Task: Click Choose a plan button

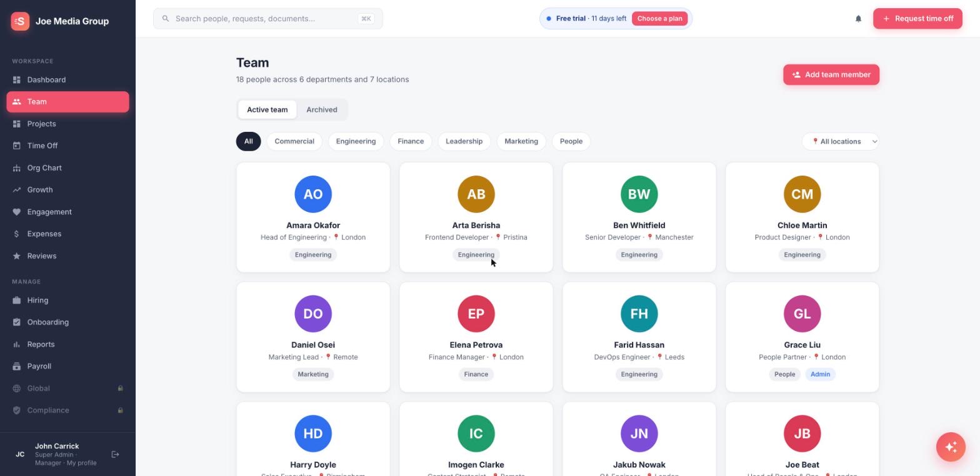Action: coord(659,19)
